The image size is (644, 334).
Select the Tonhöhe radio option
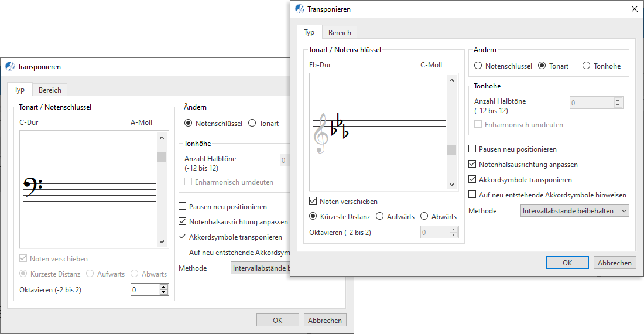587,66
